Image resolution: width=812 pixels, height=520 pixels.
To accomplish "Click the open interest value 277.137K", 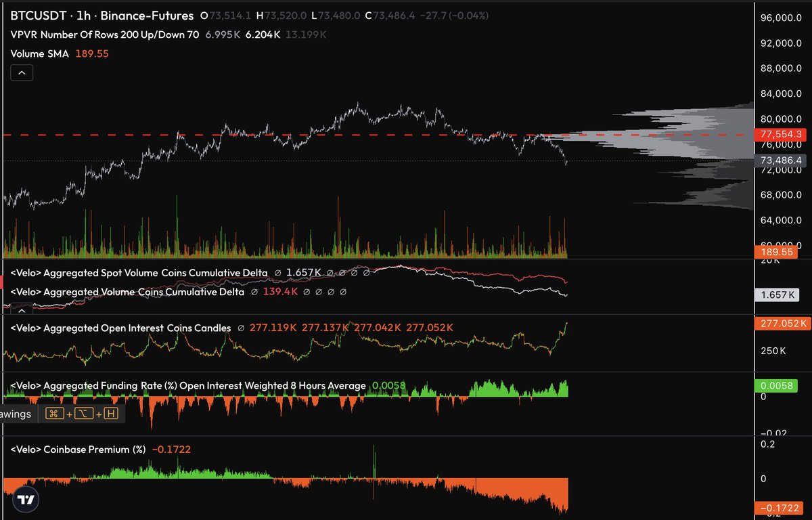I will 325,328.
